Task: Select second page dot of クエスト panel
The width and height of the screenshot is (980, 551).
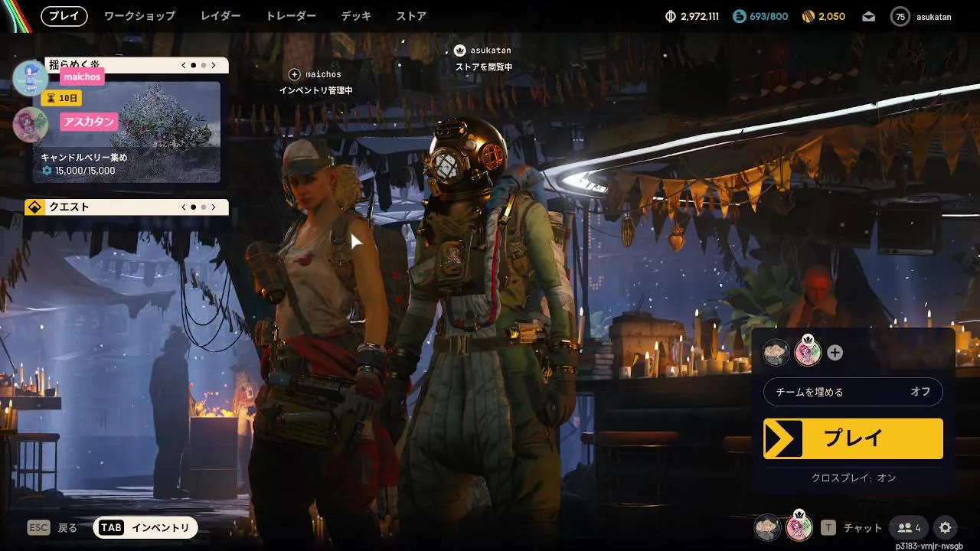Action: click(x=204, y=207)
